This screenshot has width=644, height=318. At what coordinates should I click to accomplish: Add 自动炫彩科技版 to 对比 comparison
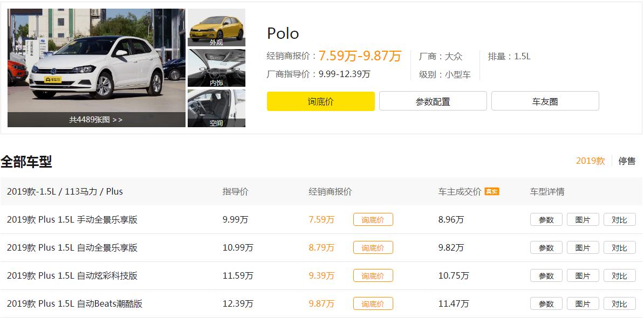pyautogui.click(x=619, y=275)
